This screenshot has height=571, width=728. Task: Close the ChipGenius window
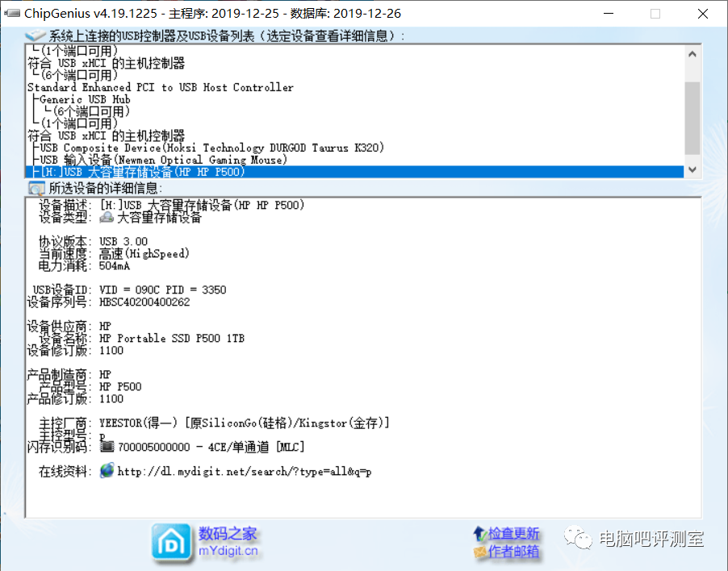click(x=703, y=14)
